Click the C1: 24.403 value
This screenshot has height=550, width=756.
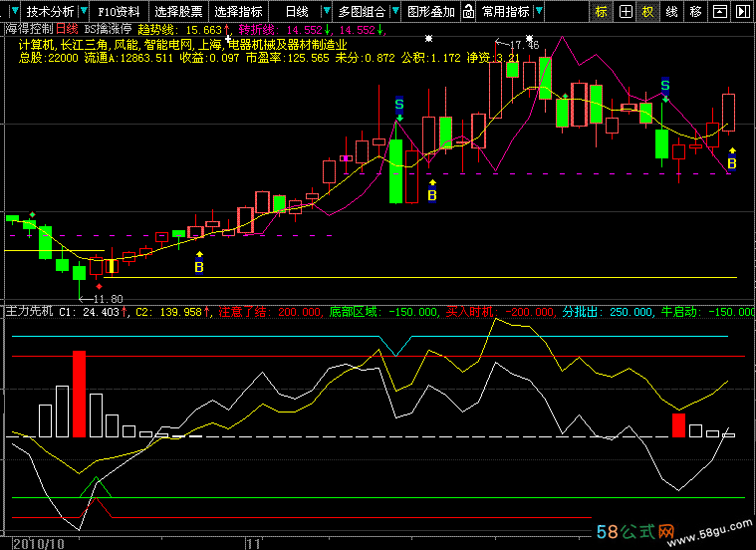pyautogui.click(x=89, y=312)
